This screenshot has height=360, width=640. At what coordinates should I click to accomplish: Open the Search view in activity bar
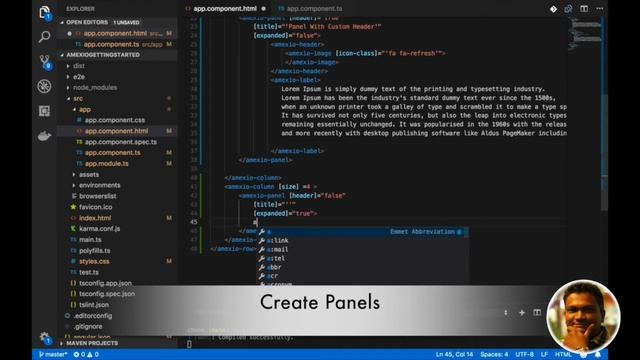(x=44, y=37)
